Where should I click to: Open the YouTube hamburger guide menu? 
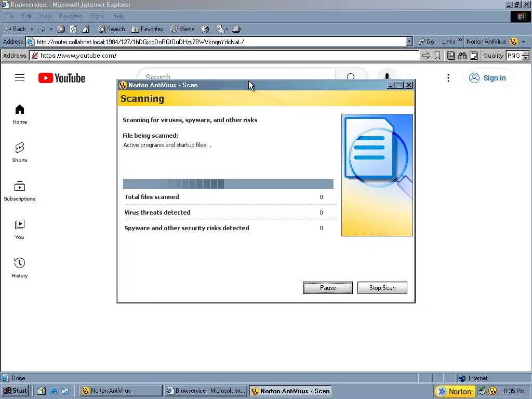pyautogui.click(x=20, y=78)
